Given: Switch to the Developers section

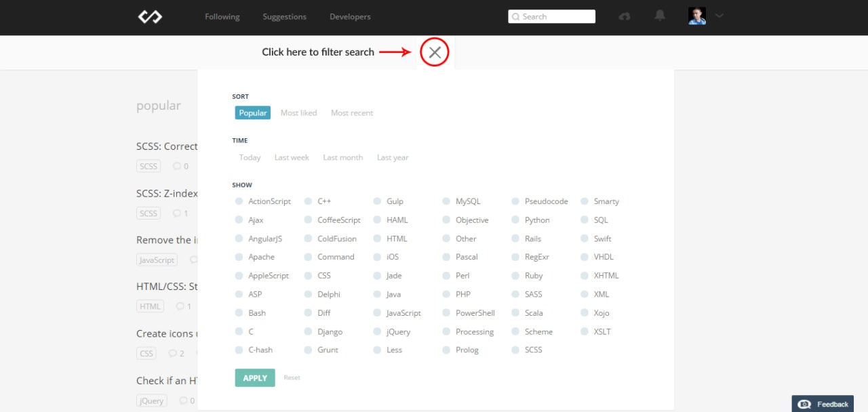Looking at the screenshot, I should [x=350, y=17].
